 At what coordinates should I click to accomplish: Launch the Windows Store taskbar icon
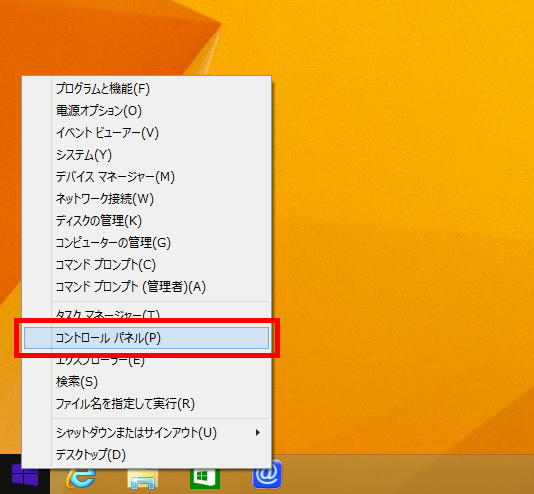(x=205, y=479)
